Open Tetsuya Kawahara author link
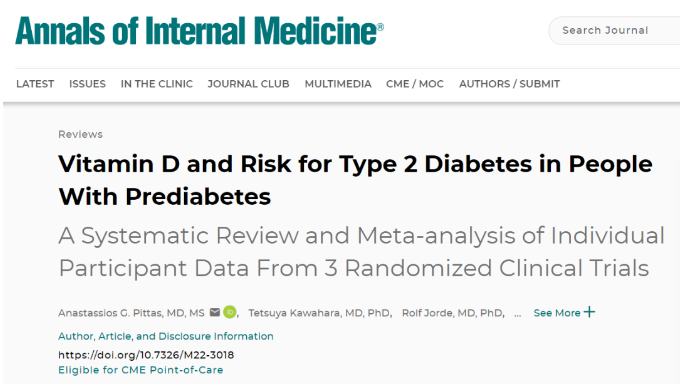This screenshot has height=390, width=689. pos(319,313)
